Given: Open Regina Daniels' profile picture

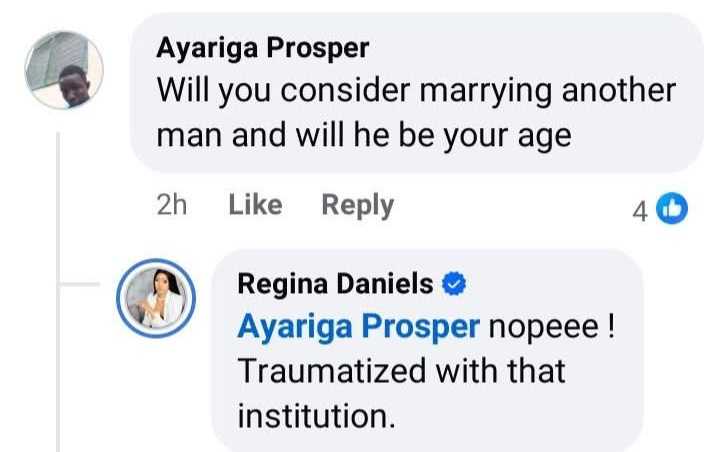Looking at the screenshot, I should 156,298.
